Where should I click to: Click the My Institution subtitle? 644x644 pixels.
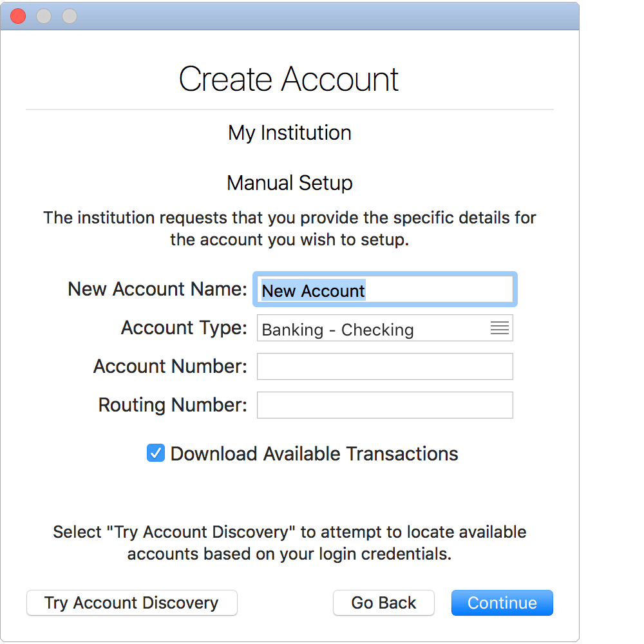(x=290, y=133)
